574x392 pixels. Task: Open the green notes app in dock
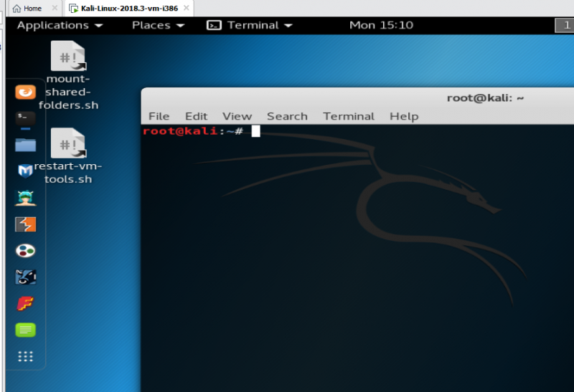click(x=25, y=330)
